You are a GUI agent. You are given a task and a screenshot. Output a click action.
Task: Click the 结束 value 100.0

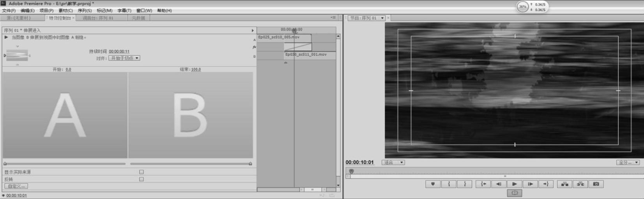click(196, 69)
